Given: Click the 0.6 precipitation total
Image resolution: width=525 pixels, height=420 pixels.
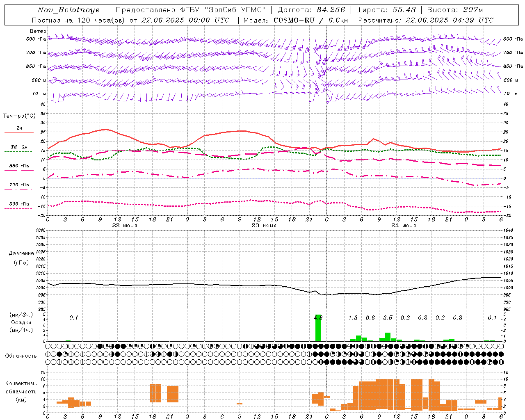Looking at the screenshot, I should pyautogui.click(x=370, y=317).
